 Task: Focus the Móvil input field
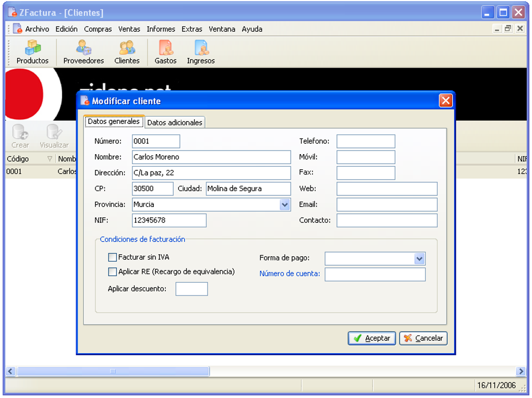point(366,157)
